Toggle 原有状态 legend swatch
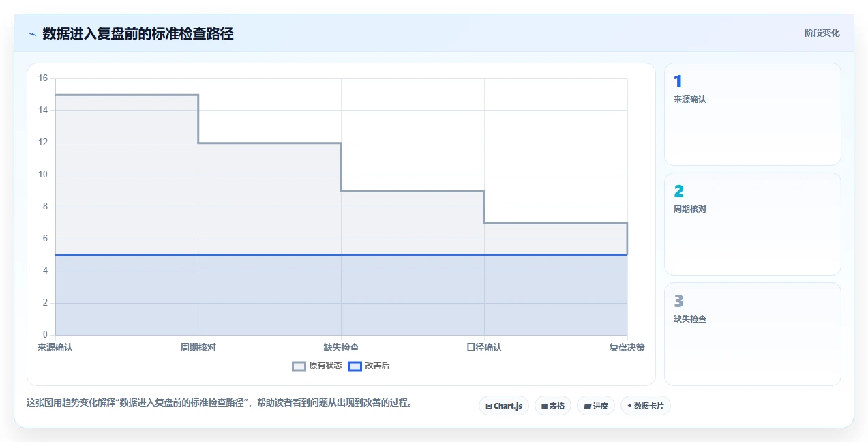Screen dimensions: 868x442 point(299,366)
